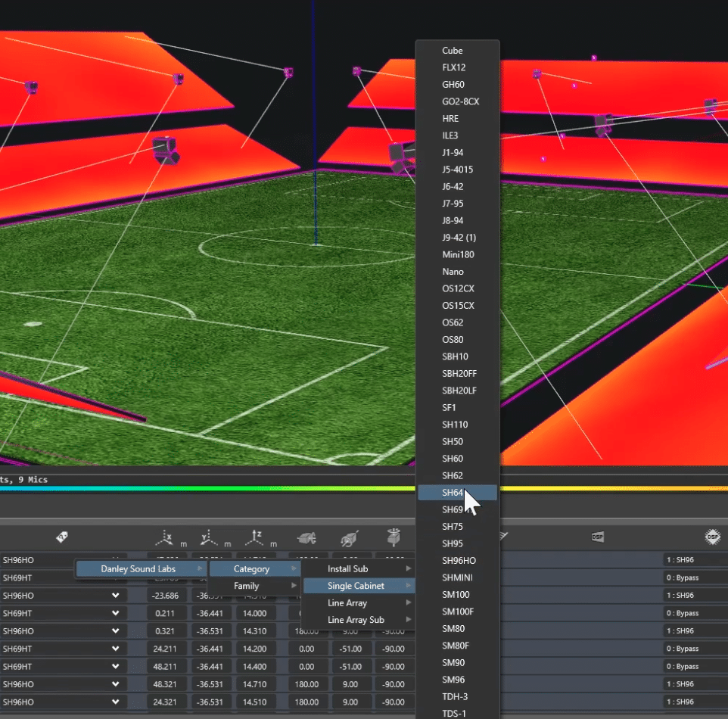Open model dropdown for SH69HT row with X 0.211
Image resolution: width=728 pixels, height=719 pixels.
point(116,613)
